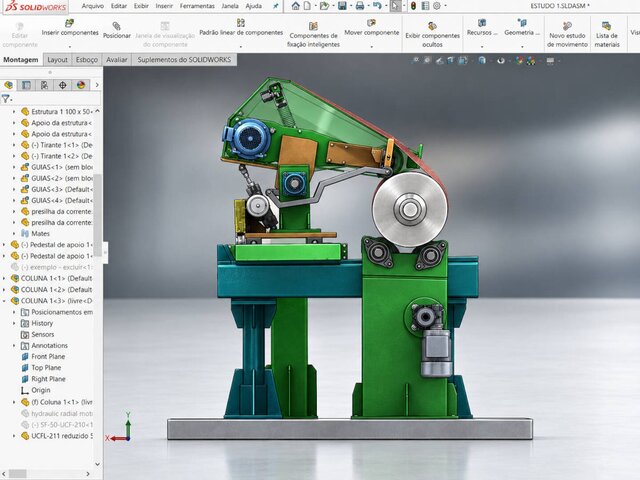Toggle the menu bar pin
This screenshot has width=640, height=480.
coord(276,6)
